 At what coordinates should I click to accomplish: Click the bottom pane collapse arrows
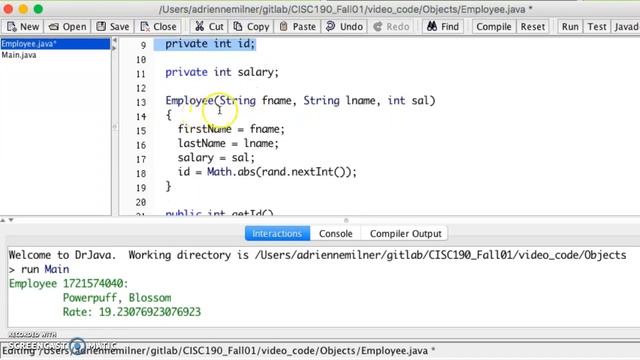click(x=7, y=220)
